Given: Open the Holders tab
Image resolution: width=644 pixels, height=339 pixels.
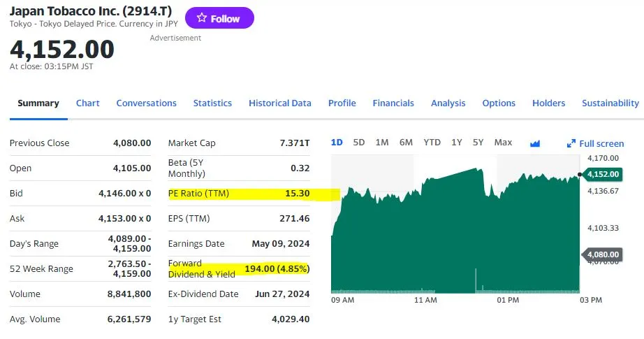Looking at the screenshot, I should (x=549, y=103).
